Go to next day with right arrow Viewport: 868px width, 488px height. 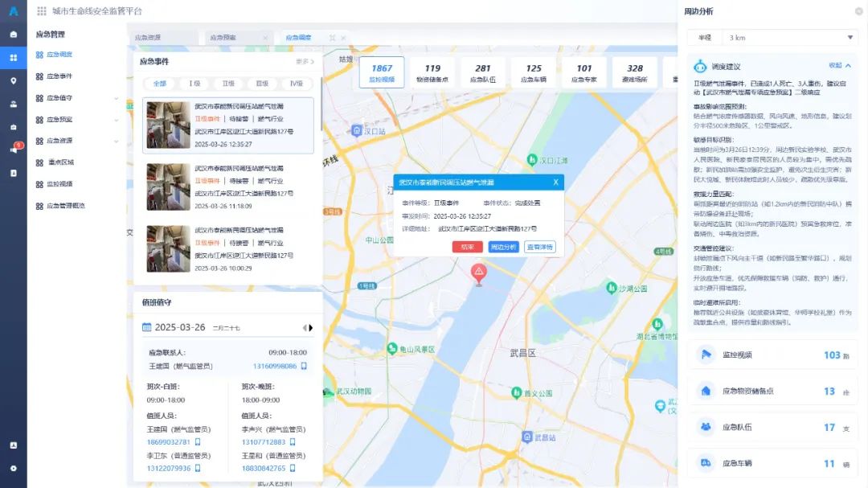(x=311, y=328)
